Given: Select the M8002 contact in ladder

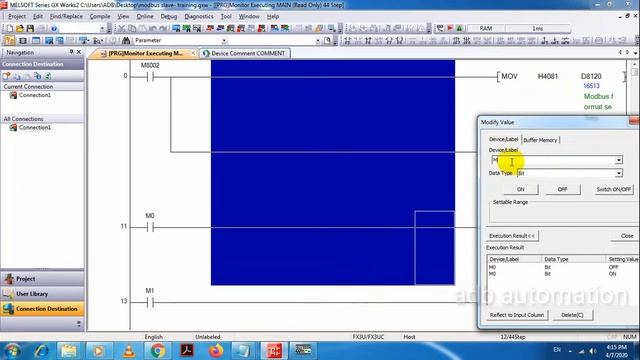Looking at the screenshot, I should (x=150, y=76).
